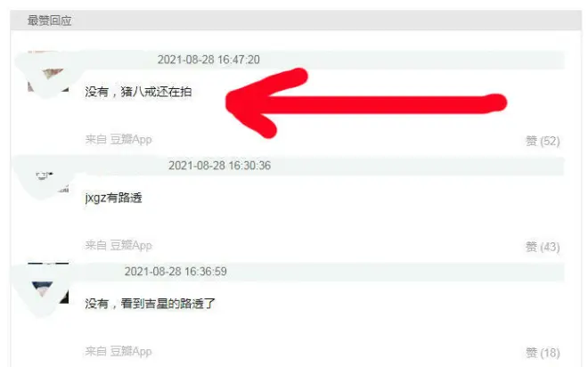Click the comment text jxgz有路透

(114, 198)
